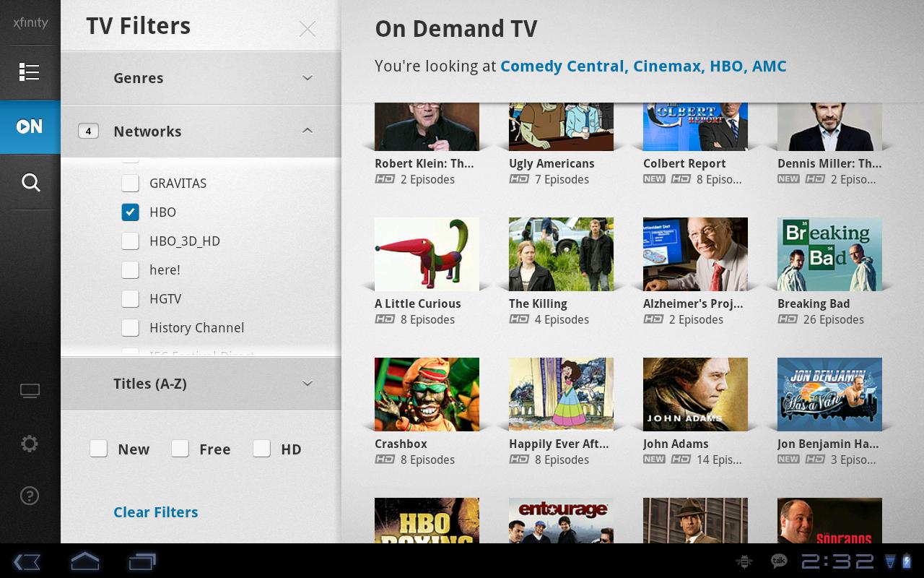Open HBO Boxing thumbnail
924x578 pixels.
point(427,520)
